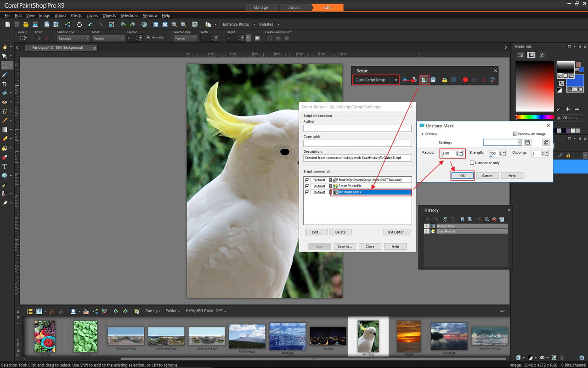
Task: Toggle eye icon for Unsharp Mask history step
Action: [x=427, y=226]
